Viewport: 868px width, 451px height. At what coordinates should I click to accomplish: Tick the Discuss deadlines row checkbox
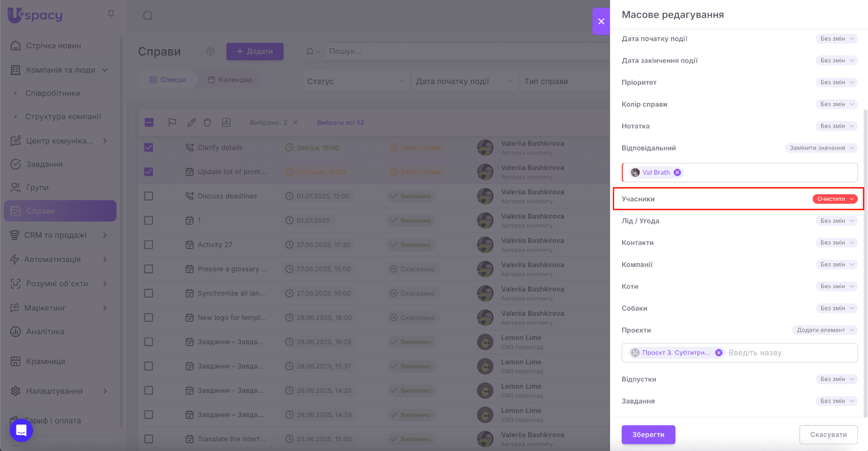[149, 196]
